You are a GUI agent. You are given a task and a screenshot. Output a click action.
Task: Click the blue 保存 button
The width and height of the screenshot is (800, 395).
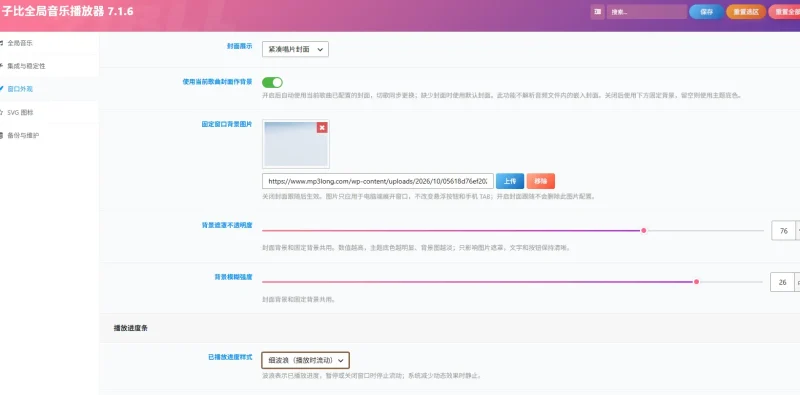tap(706, 12)
